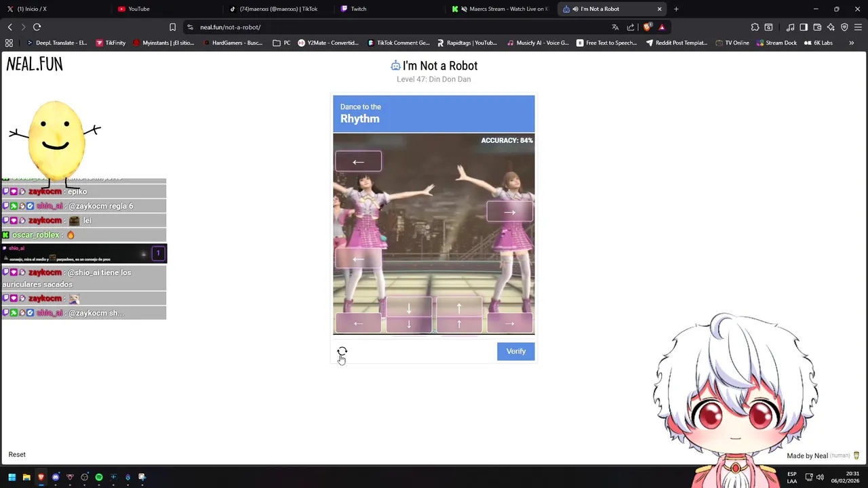The width and height of the screenshot is (868, 488).
Task: Open the Brave VPN shield icon
Action: pyautogui.click(x=844, y=27)
